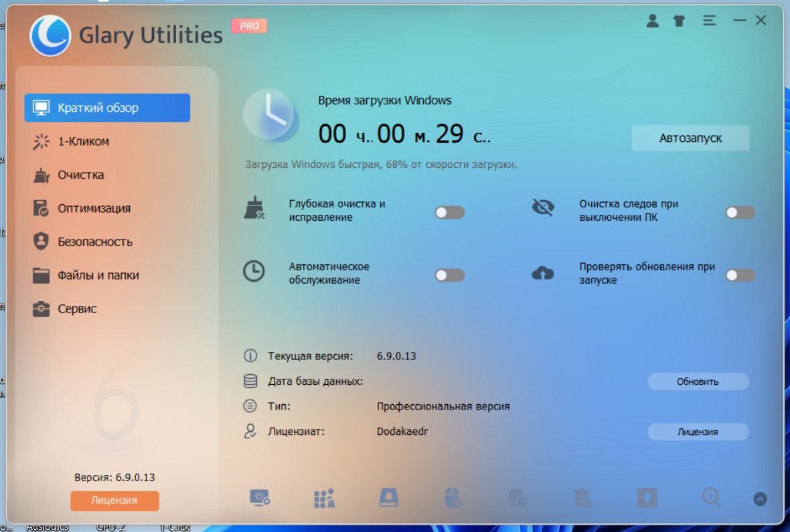Expand the bottom toolbar with up chevron
The width and height of the screenshot is (790, 532).
point(761,499)
